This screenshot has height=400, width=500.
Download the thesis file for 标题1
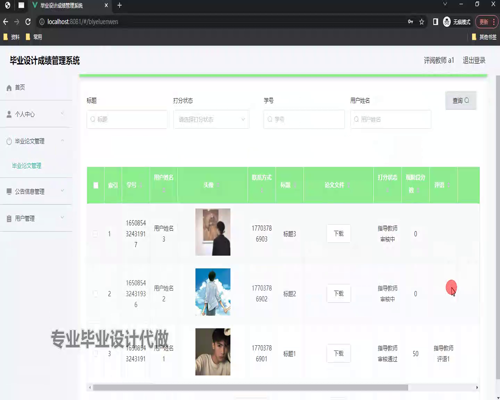(339, 353)
